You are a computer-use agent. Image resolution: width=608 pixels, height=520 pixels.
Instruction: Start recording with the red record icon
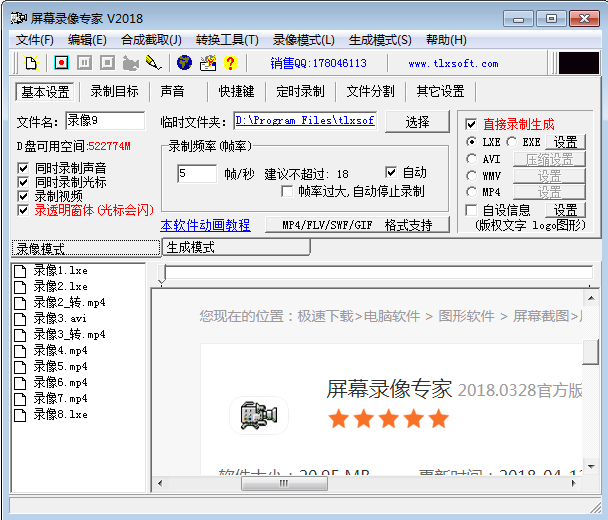tap(61, 62)
